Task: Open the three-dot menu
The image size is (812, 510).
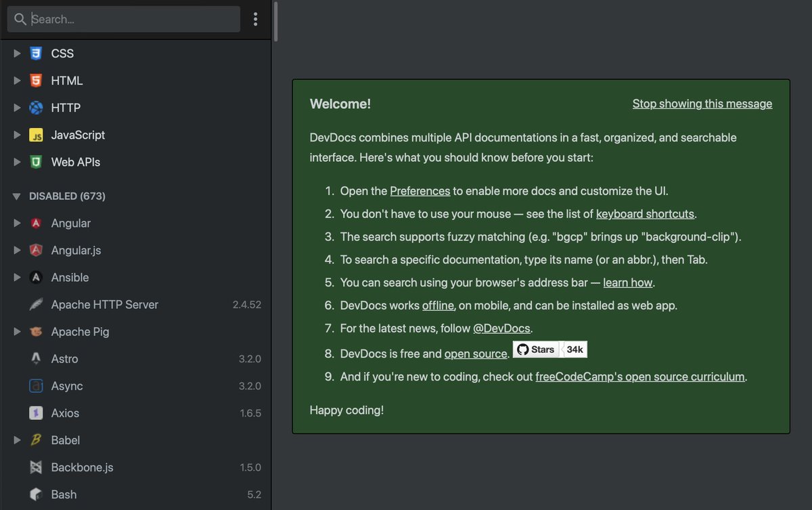Action: point(255,19)
